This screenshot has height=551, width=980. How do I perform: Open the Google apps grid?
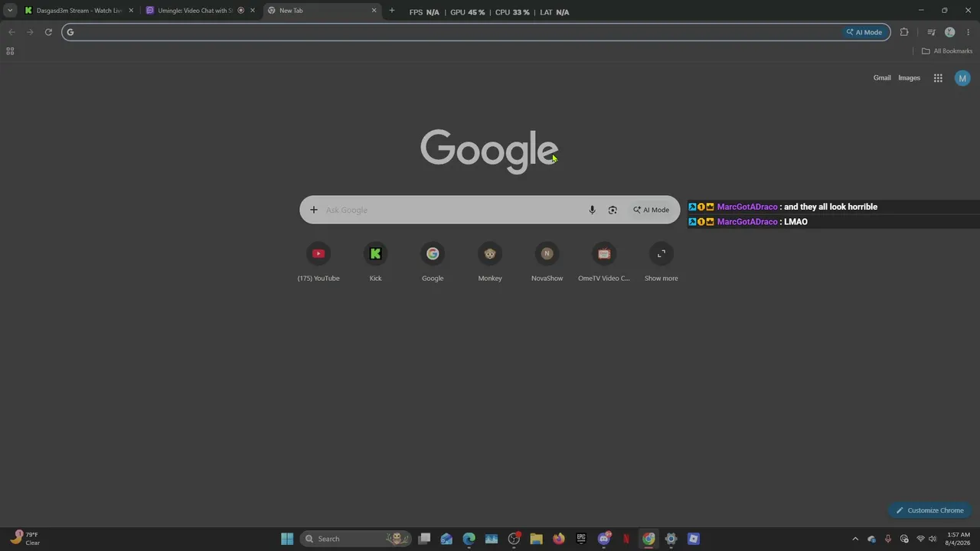(x=938, y=78)
